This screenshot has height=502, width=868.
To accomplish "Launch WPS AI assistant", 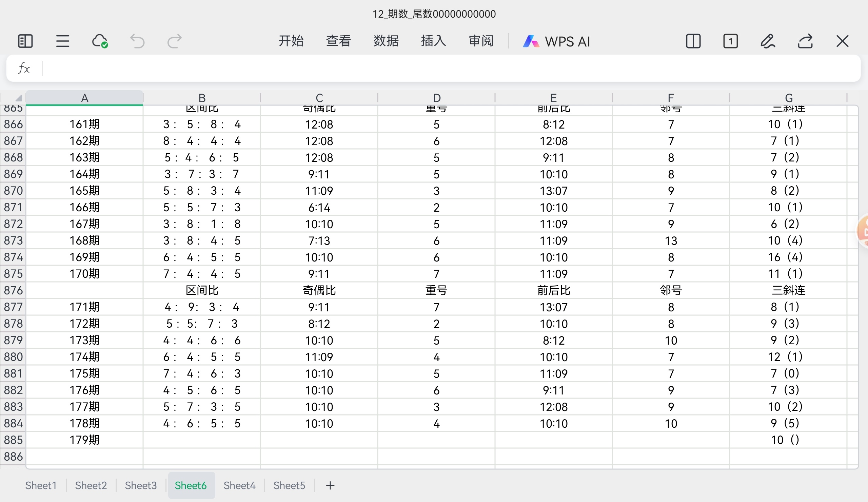I will [x=557, y=41].
